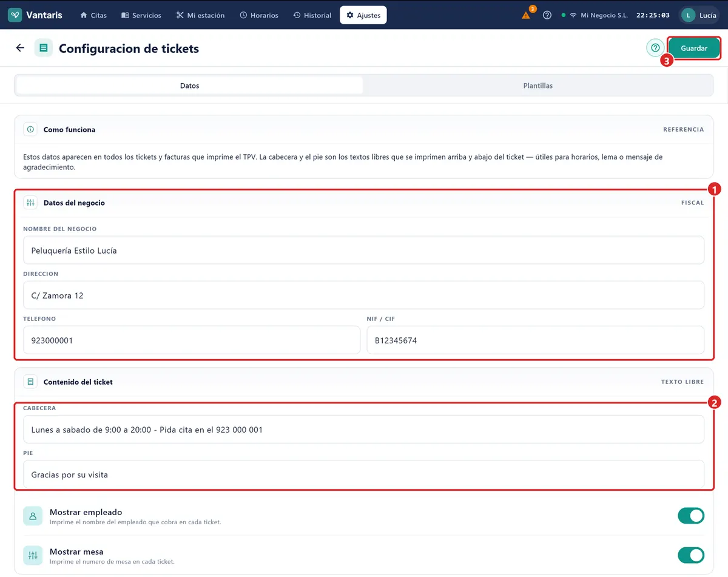Click the Vantaris logo icon
The height and width of the screenshot is (577, 728).
point(15,15)
